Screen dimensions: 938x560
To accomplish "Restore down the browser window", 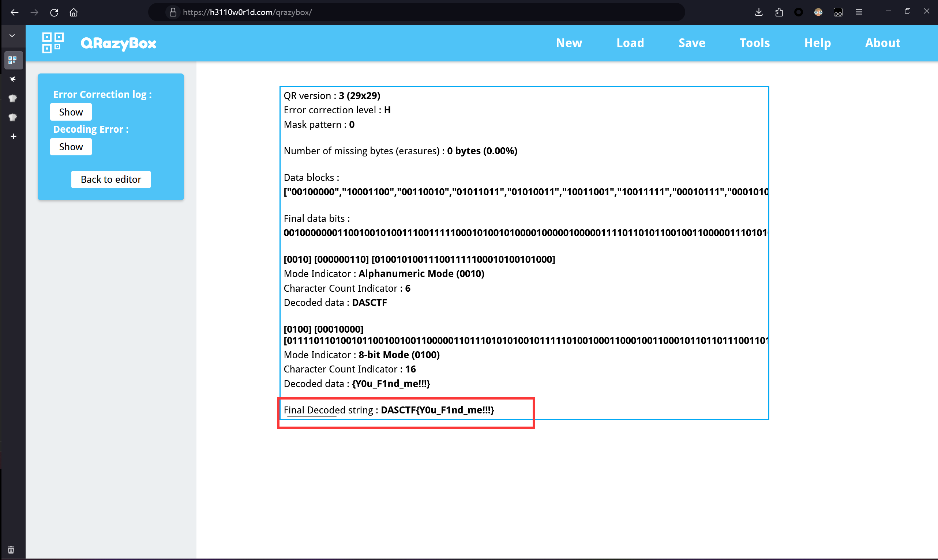I will click(x=907, y=11).
